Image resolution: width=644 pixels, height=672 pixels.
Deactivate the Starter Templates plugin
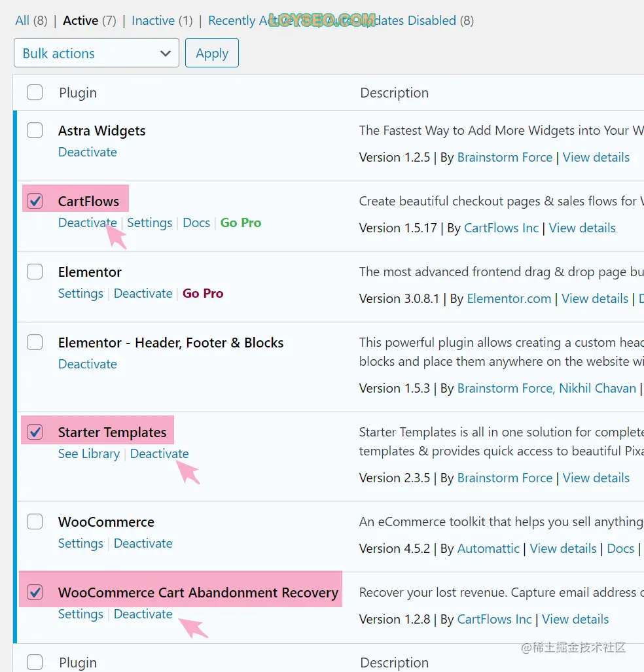[x=160, y=453]
